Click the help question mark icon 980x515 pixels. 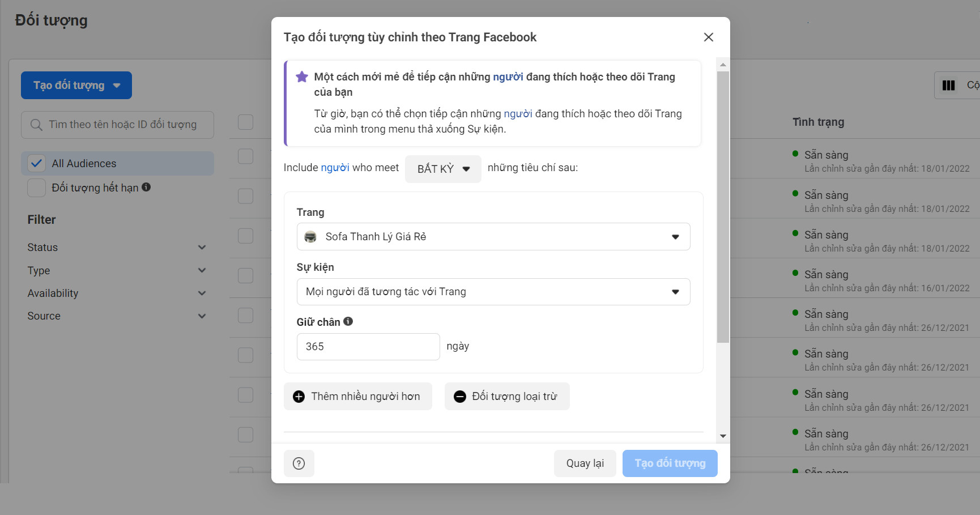coord(299,463)
